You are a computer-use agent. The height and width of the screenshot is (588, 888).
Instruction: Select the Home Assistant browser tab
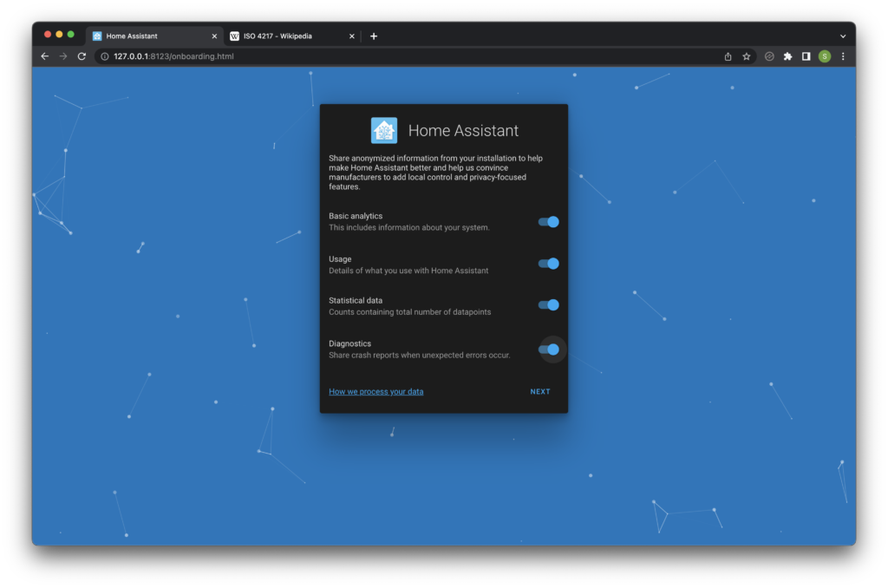tap(154, 36)
